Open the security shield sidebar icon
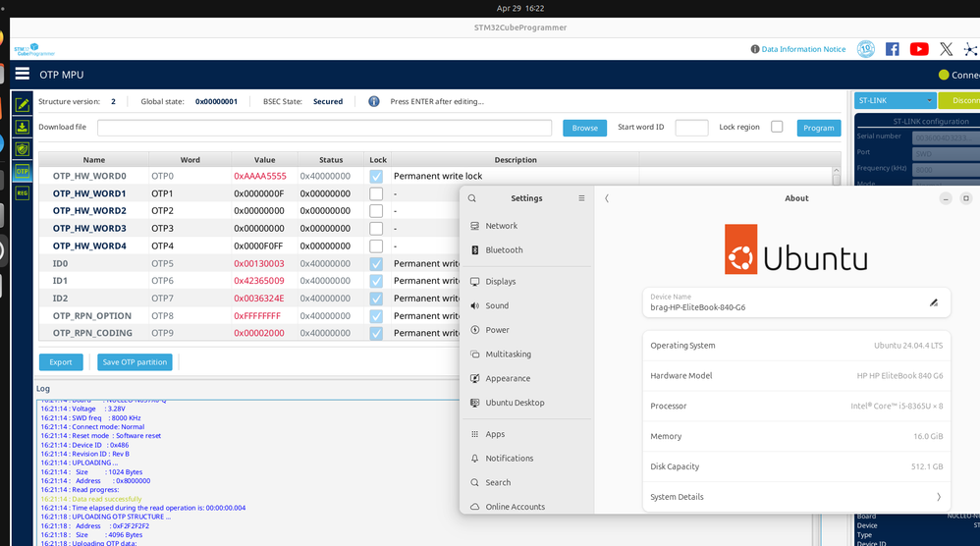Screen dimensions: 980x546 coord(23,149)
